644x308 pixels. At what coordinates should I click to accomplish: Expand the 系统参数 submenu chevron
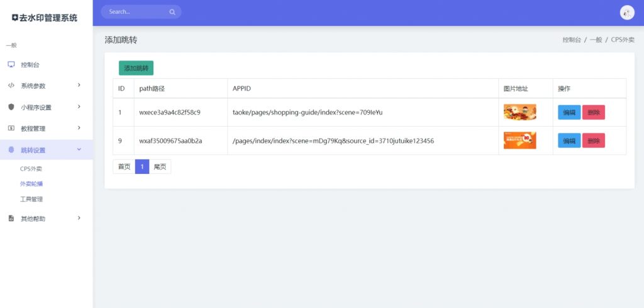tap(79, 85)
